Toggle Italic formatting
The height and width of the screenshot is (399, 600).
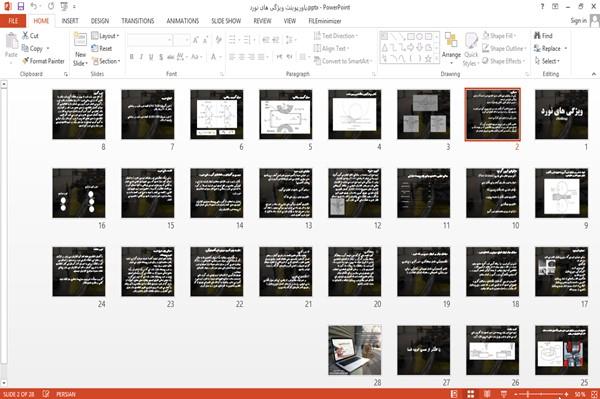(x=141, y=57)
